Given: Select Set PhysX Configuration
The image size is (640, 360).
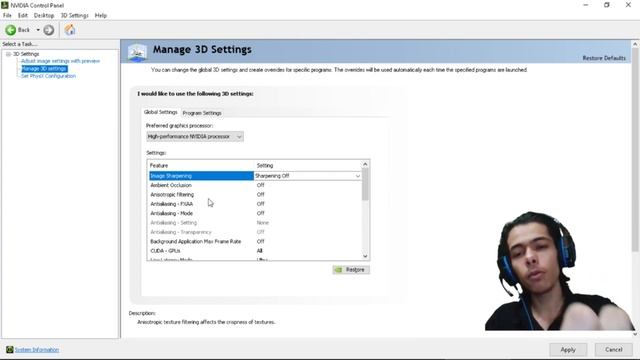Looking at the screenshot, I should coord(48,76).
